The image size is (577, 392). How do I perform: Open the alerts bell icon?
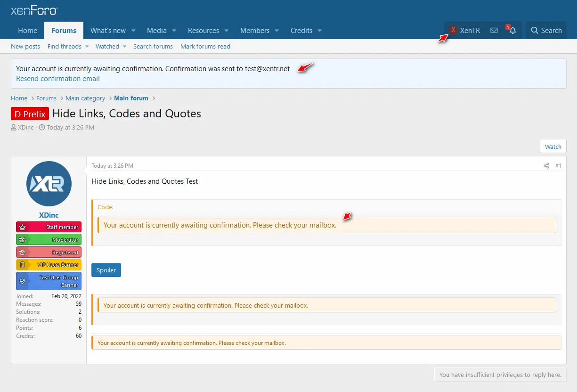[x=512, y=30]
